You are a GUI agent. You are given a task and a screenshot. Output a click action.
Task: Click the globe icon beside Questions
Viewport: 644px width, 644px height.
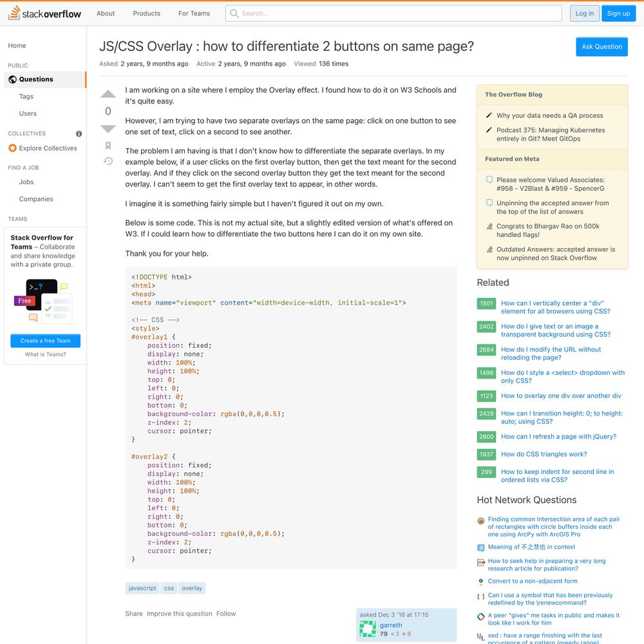point(12,79)
